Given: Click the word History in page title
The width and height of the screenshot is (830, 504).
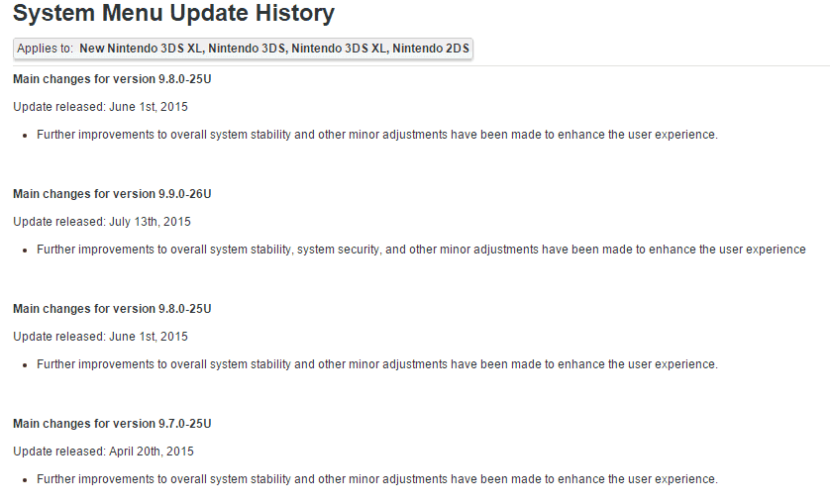Looking at the screenshot, I should (295, 13).
